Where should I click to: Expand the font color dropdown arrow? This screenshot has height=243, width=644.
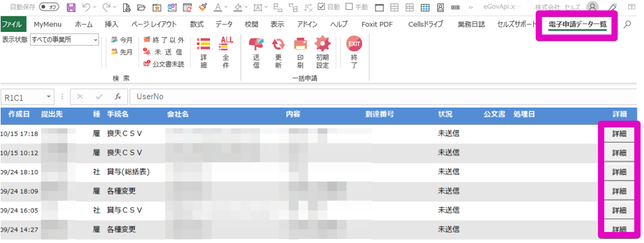226,7
